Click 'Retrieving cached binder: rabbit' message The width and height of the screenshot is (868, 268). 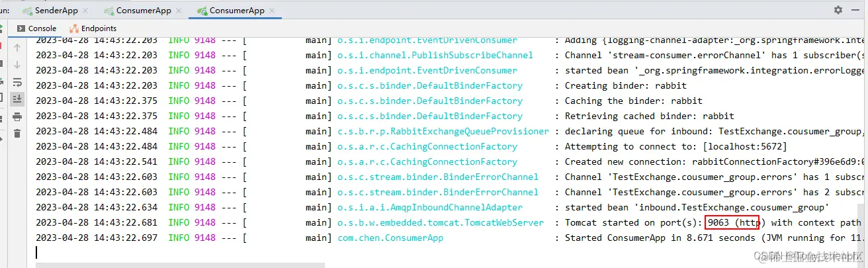[x=649, y=116]
